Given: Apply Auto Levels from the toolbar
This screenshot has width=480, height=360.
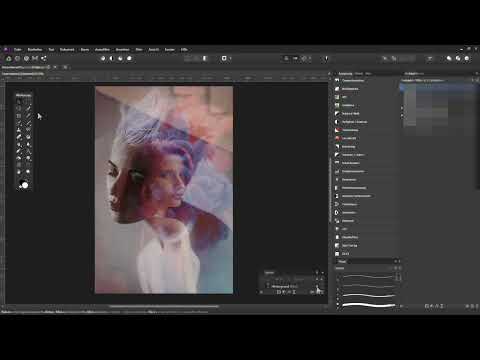Looking at the screenshot, I should pos(103,59).
